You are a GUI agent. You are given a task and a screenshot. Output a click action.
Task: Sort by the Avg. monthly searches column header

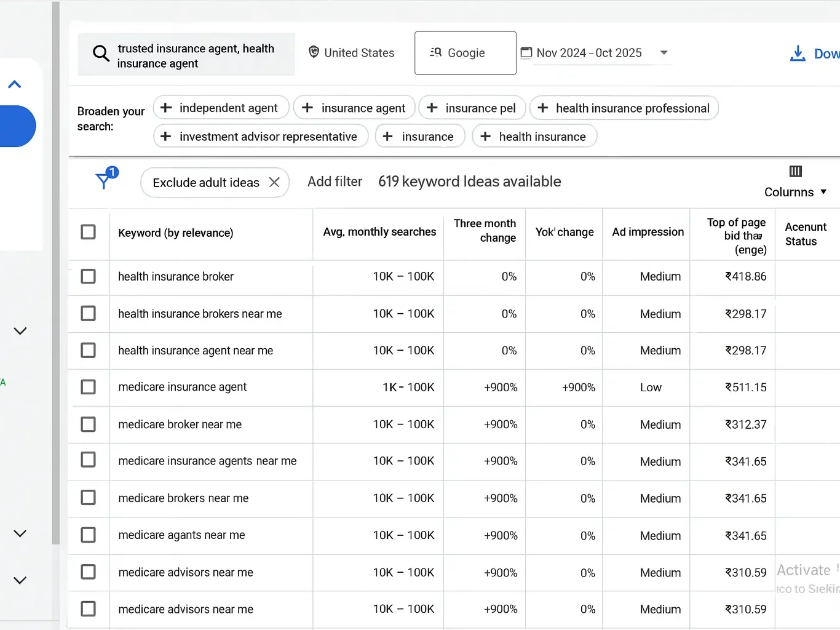(379, 232)
